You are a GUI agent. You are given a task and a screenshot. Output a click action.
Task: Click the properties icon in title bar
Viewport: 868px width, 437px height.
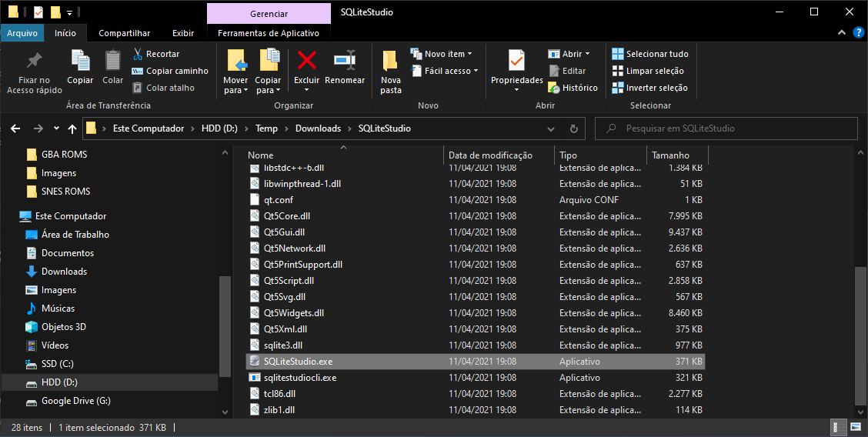[x=38, y=12]
